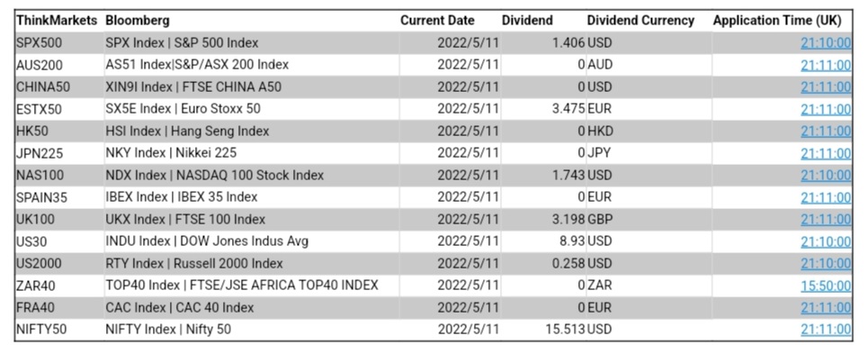
Task: Open the 15:50:00 link for ZAR40
Action: coord(826,285)
